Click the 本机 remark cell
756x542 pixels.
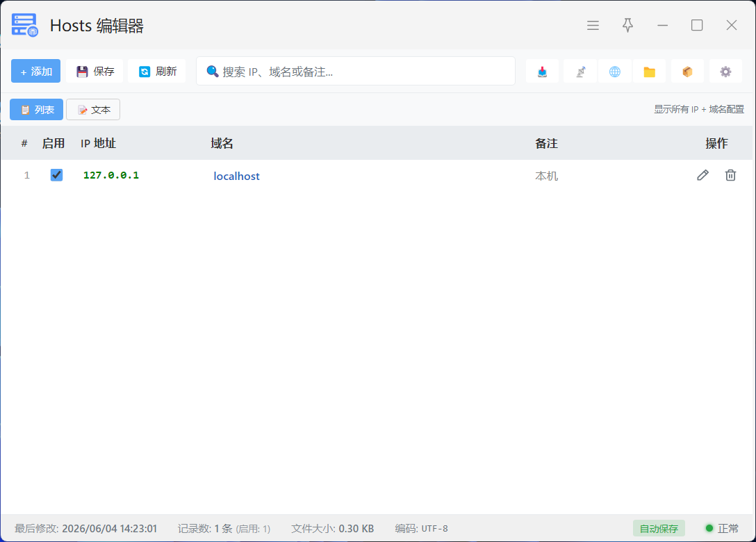(x=546, y=176)
